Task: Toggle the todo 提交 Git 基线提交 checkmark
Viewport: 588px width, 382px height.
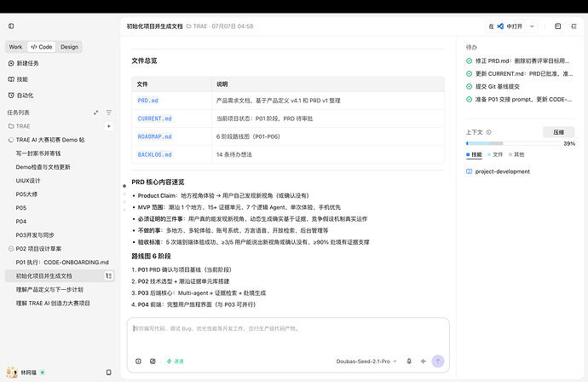Action: pos(469,86)
